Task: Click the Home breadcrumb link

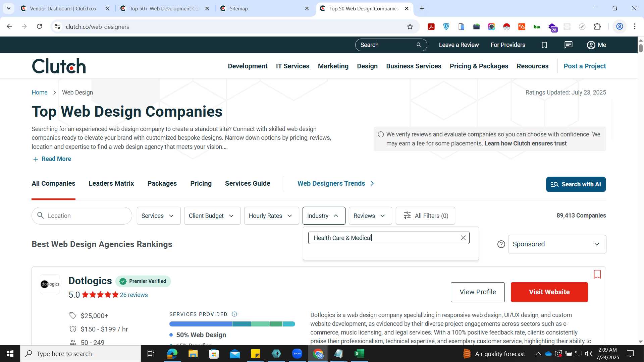Action: 40,93
